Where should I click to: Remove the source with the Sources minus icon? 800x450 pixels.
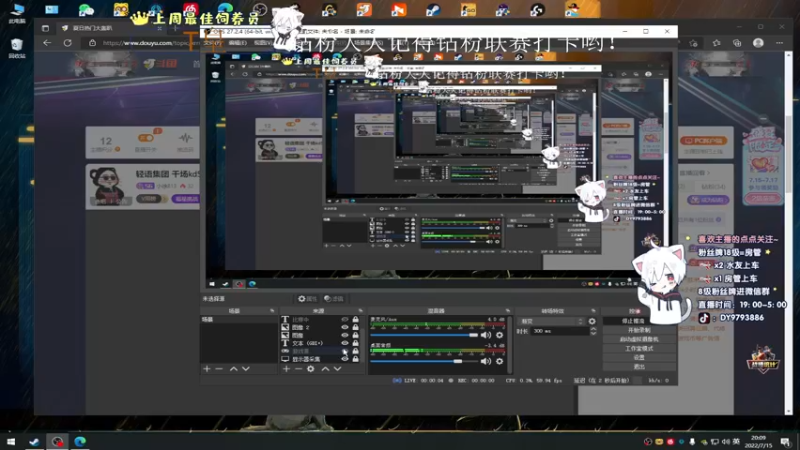(x=298, y=368)
